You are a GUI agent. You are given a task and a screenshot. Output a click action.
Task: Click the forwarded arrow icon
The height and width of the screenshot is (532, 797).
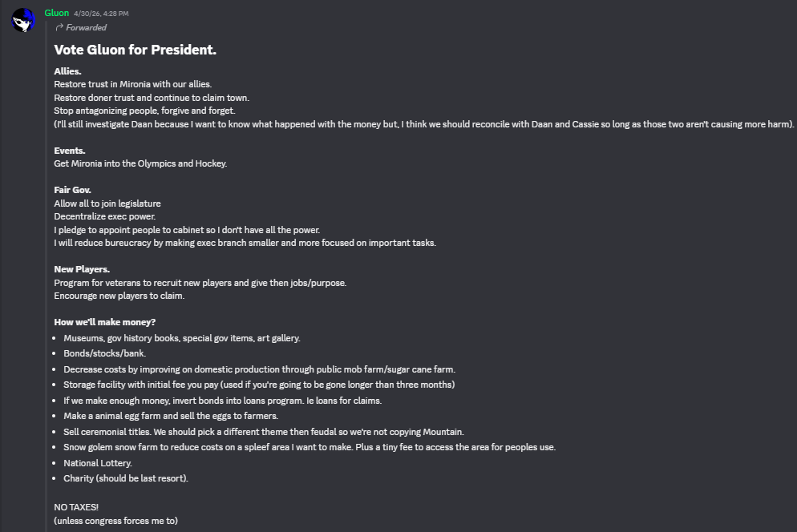click(x=59, y=27)
